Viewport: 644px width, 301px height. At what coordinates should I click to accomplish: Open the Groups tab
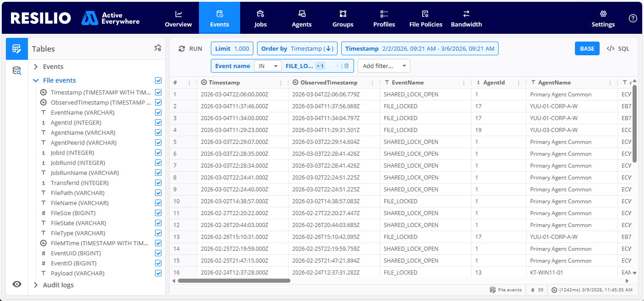coord(343,18)
